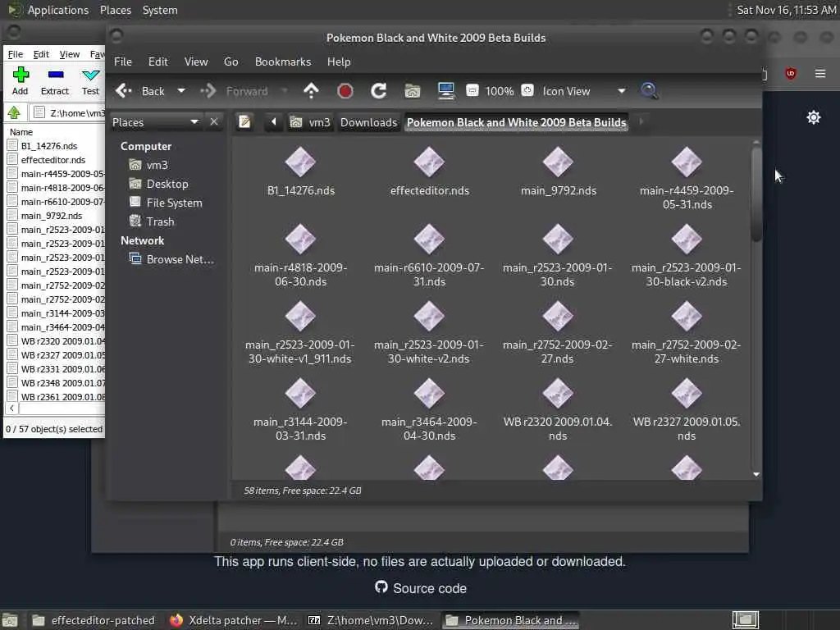Select main-r4459-2009-05-31.nds file icon
Viewport: 840px width, 630px height.
(687, 162)
